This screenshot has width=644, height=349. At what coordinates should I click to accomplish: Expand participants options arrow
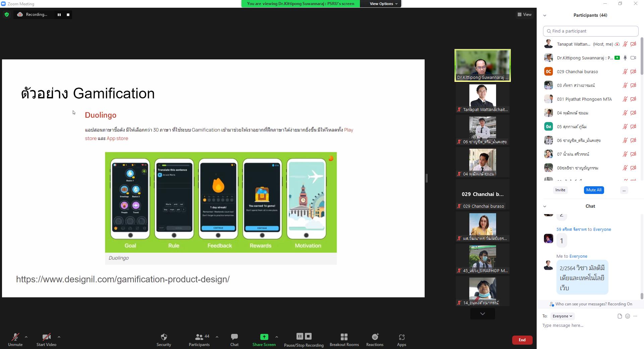coord(217,337)
